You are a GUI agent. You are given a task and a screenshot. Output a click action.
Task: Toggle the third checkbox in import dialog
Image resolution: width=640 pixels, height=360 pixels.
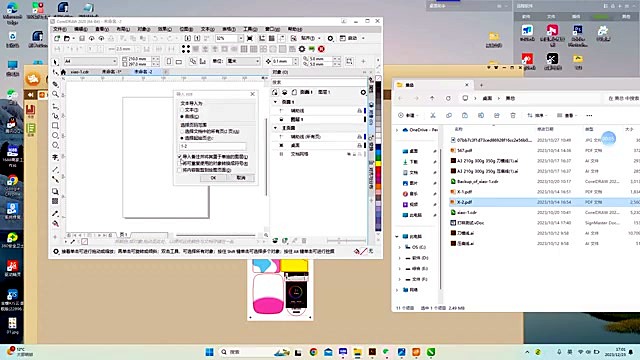(180, 170)
